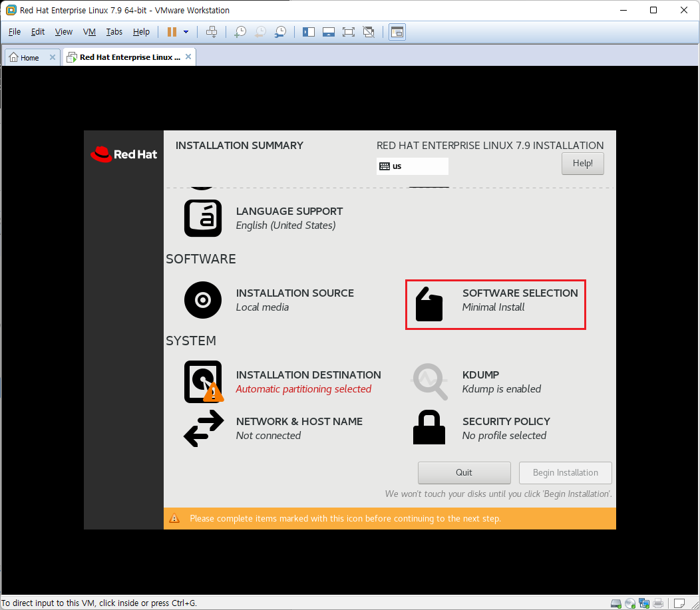
Task: Close the Home tab
Action: [52, 57]
